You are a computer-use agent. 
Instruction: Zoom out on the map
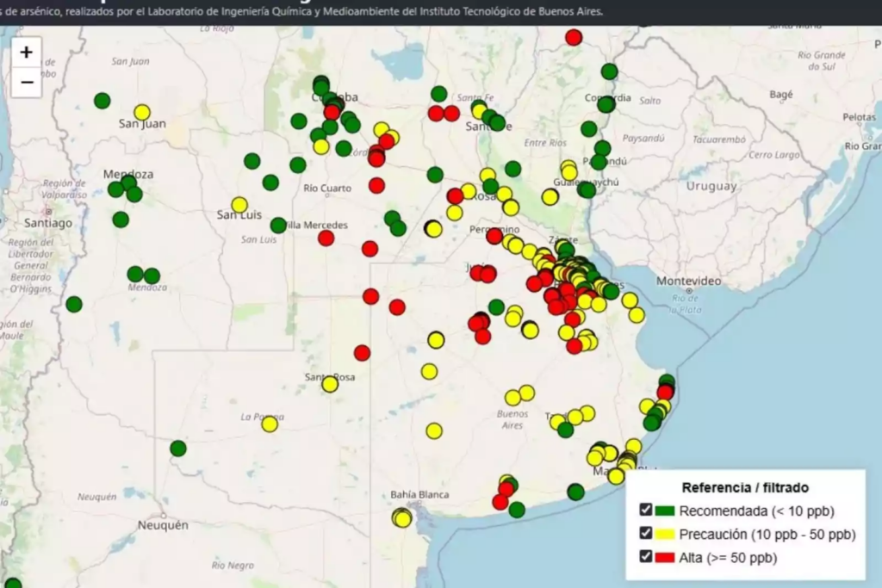coord(27,82)
